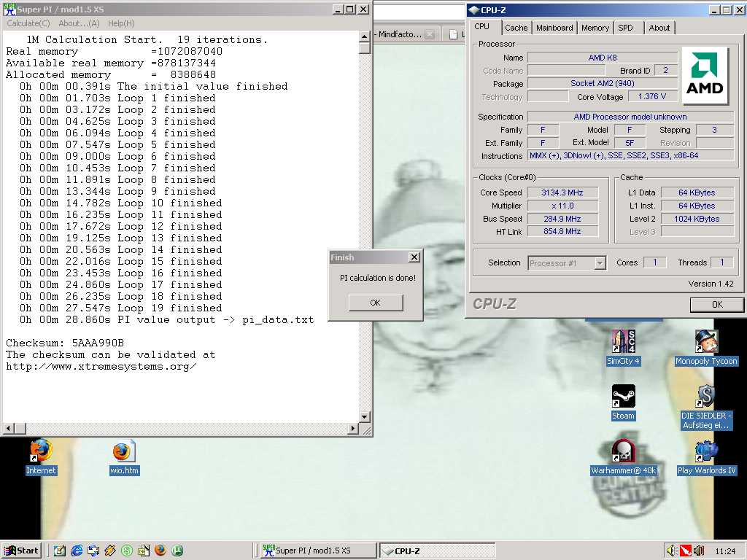Click the Checksum: 5AAA990B line
The image size is (747, 560).
point(65,343)
